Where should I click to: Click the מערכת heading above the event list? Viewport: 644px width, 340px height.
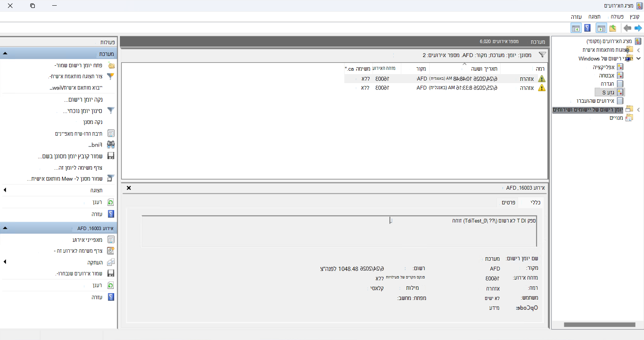pos(538,42)
